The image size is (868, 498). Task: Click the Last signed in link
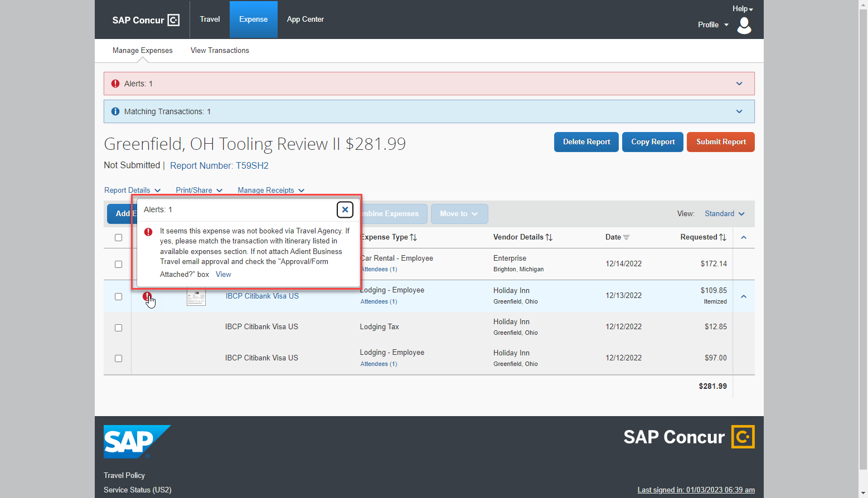point(696,490)
